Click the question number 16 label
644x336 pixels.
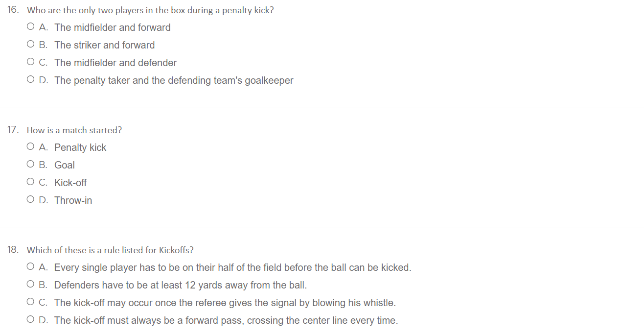point(13,10)
